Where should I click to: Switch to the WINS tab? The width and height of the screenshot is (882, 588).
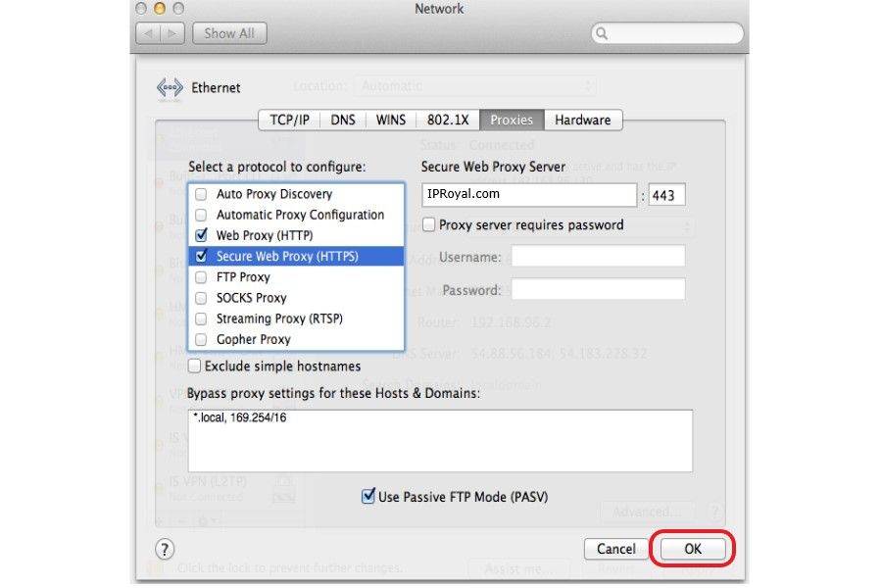pyautogui.click(x=391, y=120)
